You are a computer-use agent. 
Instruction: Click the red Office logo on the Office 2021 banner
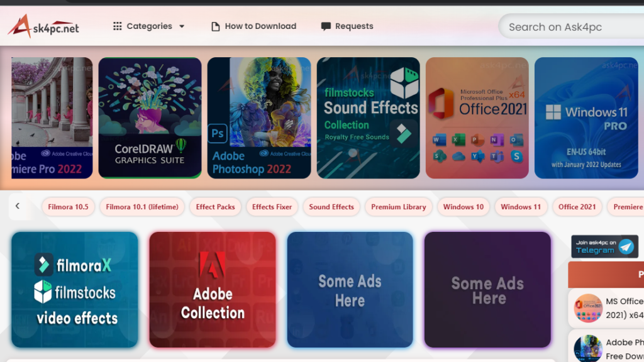(441, 104)
